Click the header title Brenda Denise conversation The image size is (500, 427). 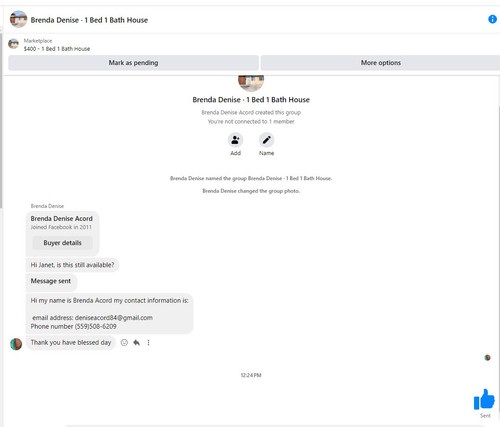coord(89,20)
